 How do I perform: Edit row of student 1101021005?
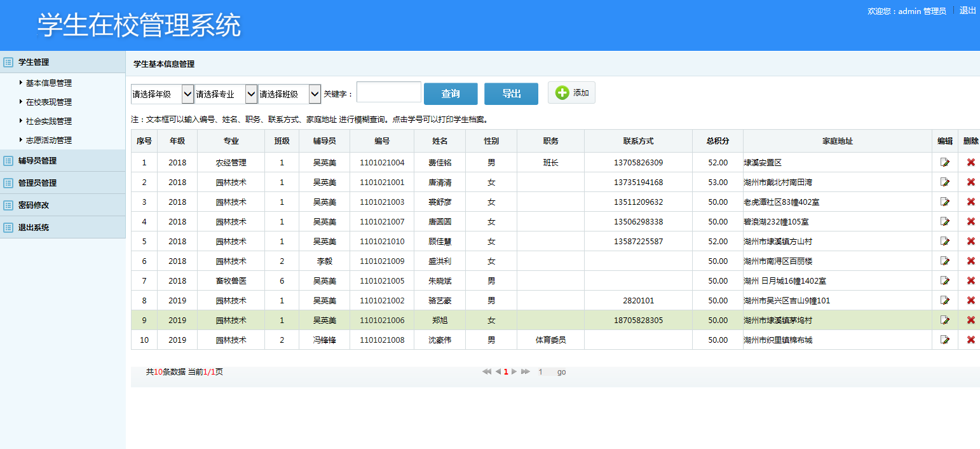[x=945, y=281]
